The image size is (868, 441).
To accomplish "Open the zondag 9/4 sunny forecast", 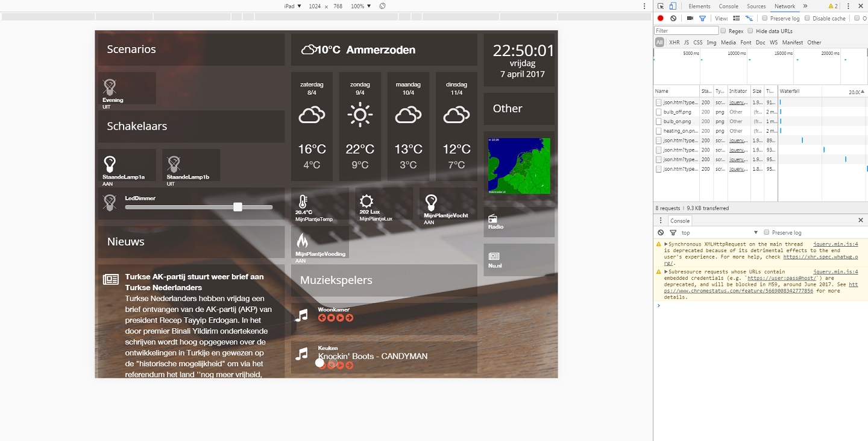I will (360, 127).
